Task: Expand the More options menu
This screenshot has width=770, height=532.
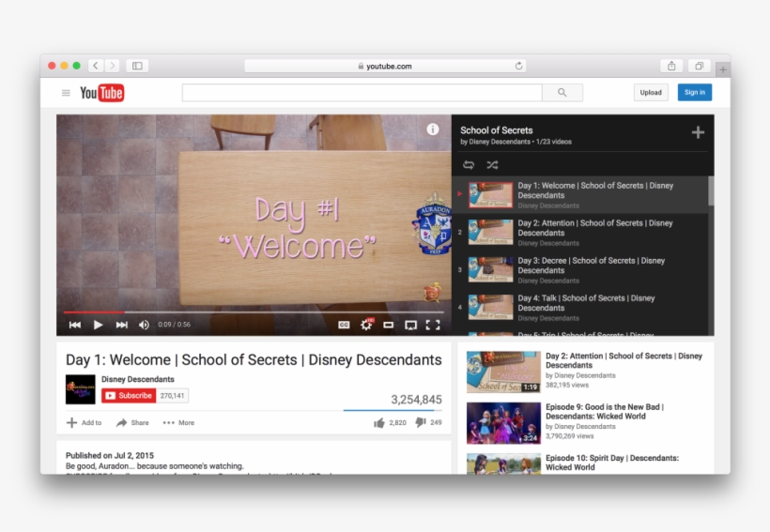Action: (x=178, y=423)
